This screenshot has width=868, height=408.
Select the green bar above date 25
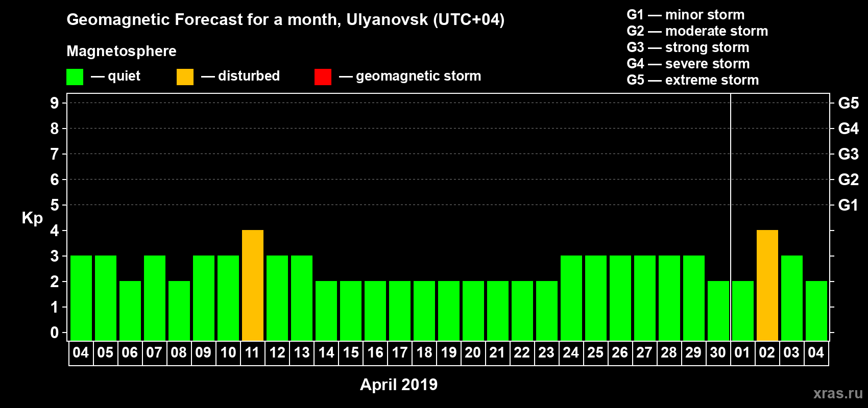596,298
